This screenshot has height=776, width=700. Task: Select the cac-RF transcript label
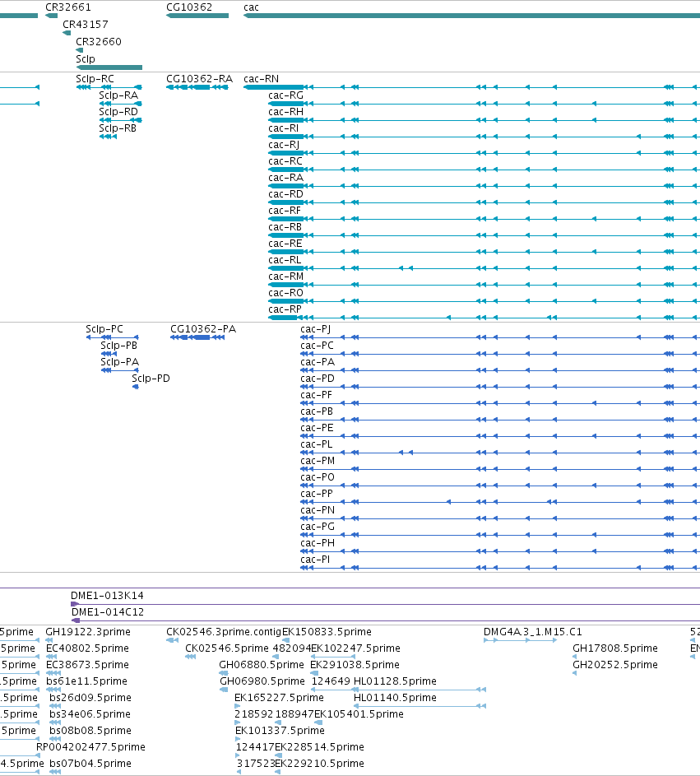pos(285,211)
